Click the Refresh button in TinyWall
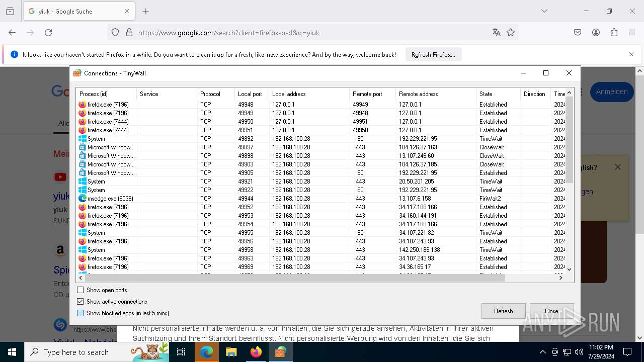The image size is (644, 362). click(x=503, y=311)
